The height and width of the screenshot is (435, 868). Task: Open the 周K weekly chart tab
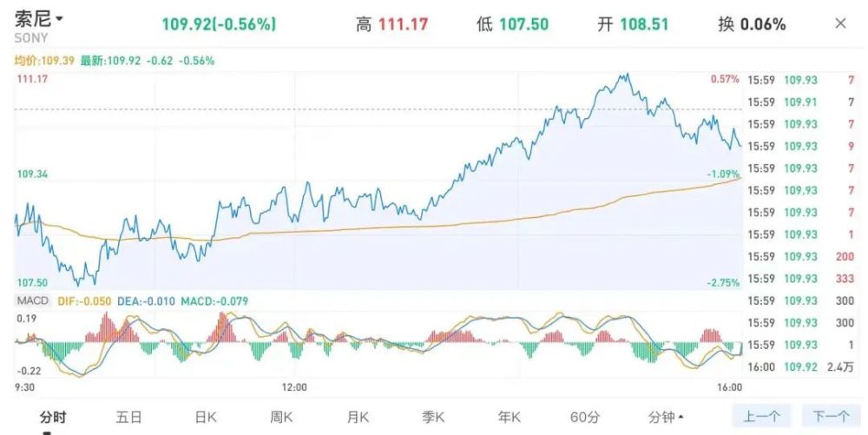click(282, 417)
